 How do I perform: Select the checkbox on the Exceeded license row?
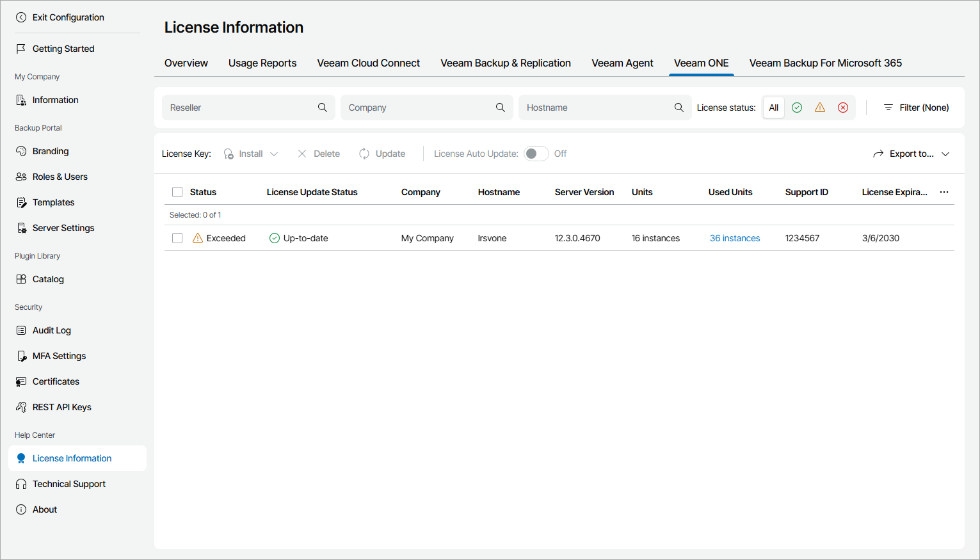(177, 237)
